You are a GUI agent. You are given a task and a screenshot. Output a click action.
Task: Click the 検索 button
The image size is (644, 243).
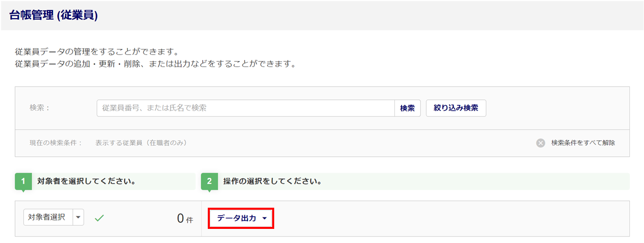click(x=408, y=108)
